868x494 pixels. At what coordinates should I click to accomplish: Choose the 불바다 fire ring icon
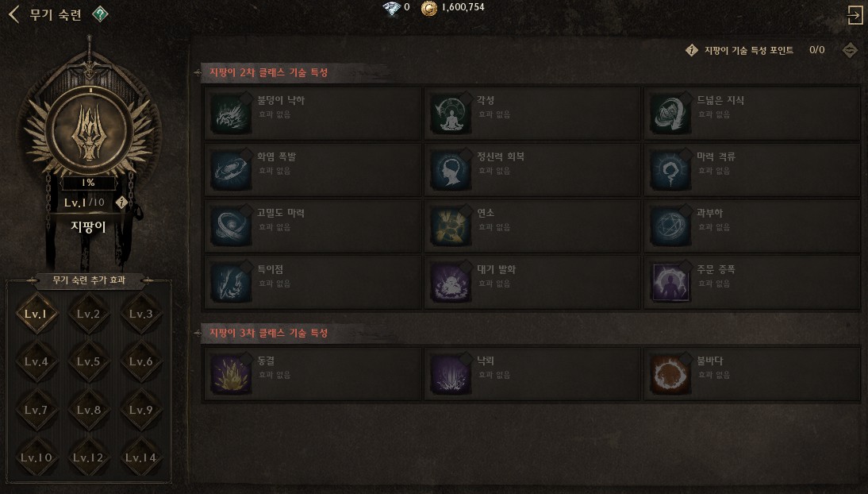tap(670, 374)
